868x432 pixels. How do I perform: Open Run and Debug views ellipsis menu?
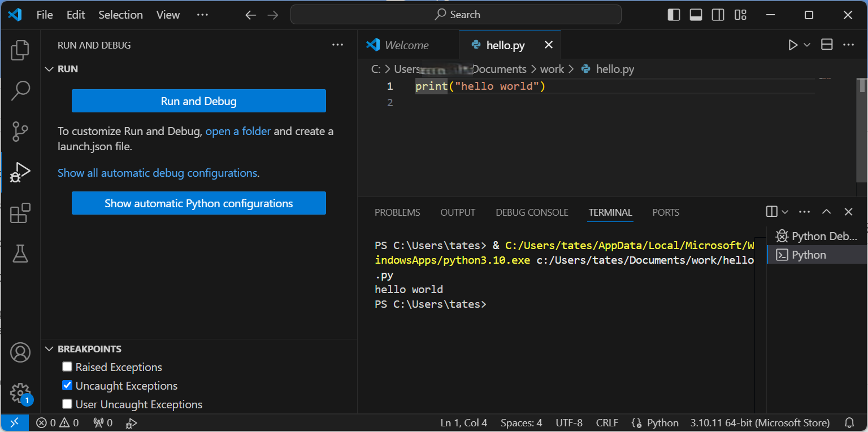337,45
